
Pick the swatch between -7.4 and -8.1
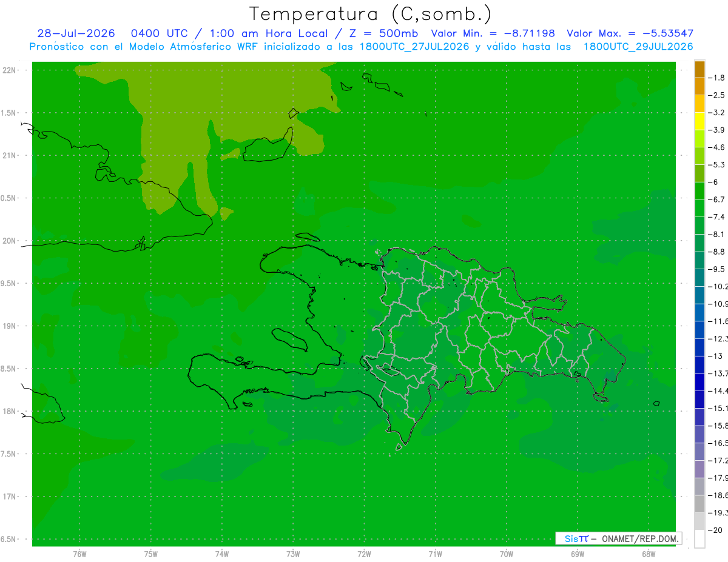[x=699, y=226]
